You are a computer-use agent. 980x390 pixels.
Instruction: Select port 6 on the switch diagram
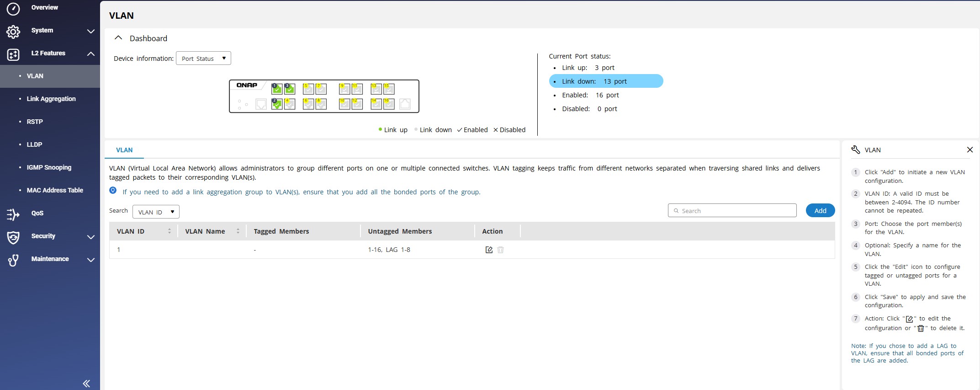point(308,104)
